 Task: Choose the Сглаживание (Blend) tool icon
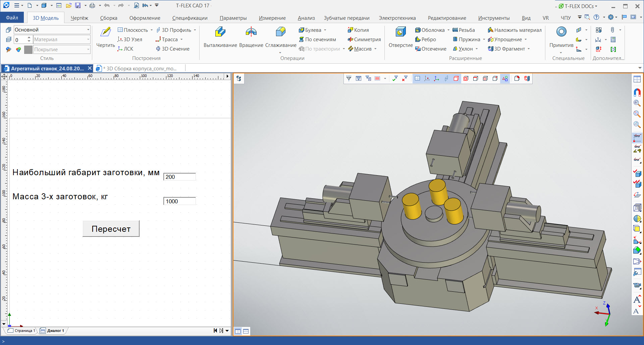pos(280,32)
